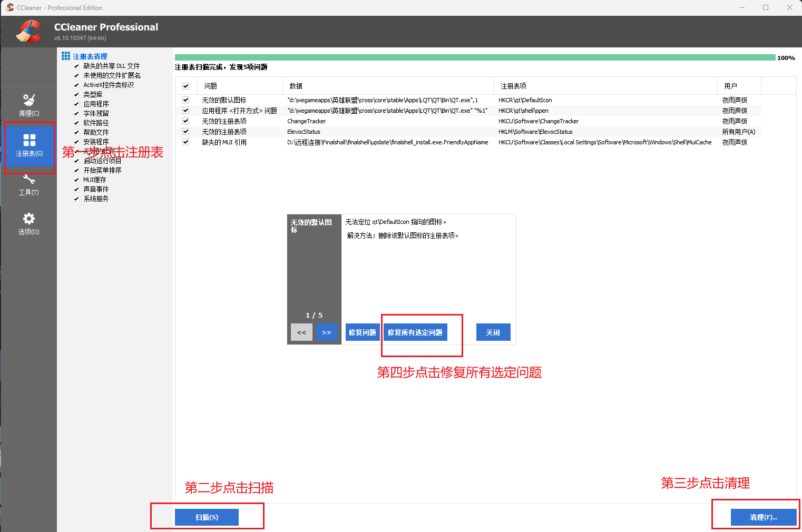Go to next issue with >> button
The height and width of the screenshot is (532, 802).
click(x=327, y=332)
